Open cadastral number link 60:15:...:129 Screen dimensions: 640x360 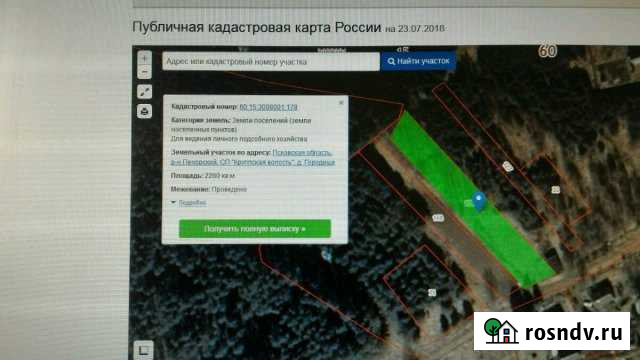268,107
